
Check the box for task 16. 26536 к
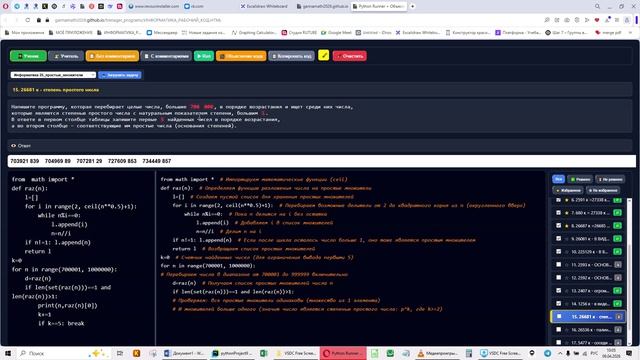point(558,329)
